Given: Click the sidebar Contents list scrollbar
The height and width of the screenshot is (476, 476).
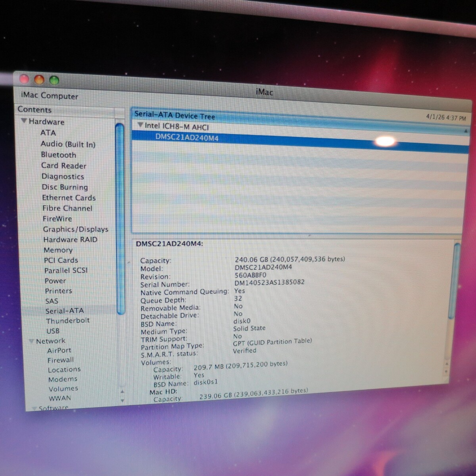Looking at the screenshot, I should 120,218.
